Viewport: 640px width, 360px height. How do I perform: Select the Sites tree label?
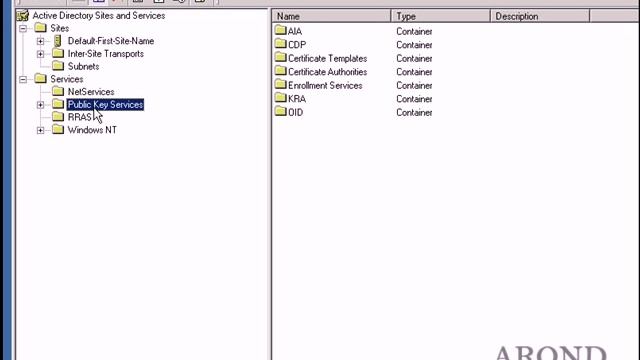60,28
